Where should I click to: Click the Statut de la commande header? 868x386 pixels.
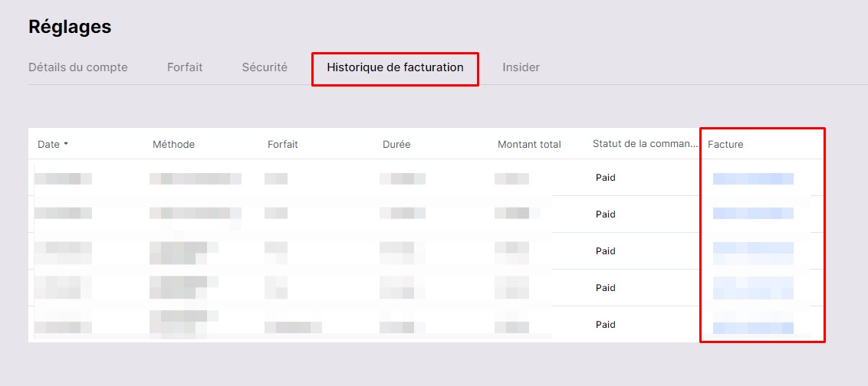644,144
